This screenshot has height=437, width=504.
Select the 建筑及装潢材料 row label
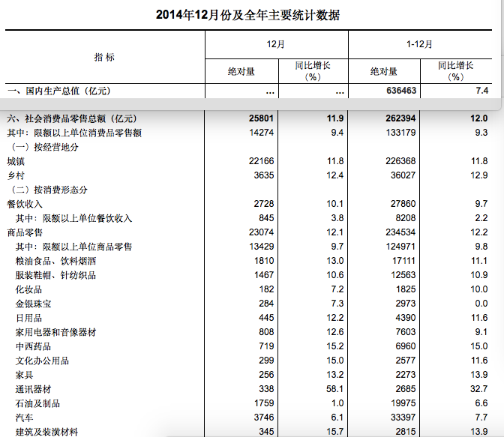47,432
